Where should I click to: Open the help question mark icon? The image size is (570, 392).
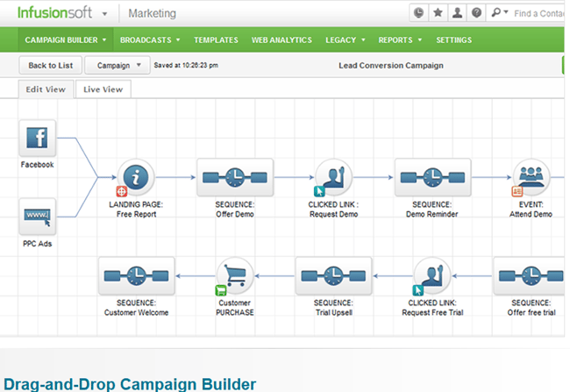coord(476,13)
